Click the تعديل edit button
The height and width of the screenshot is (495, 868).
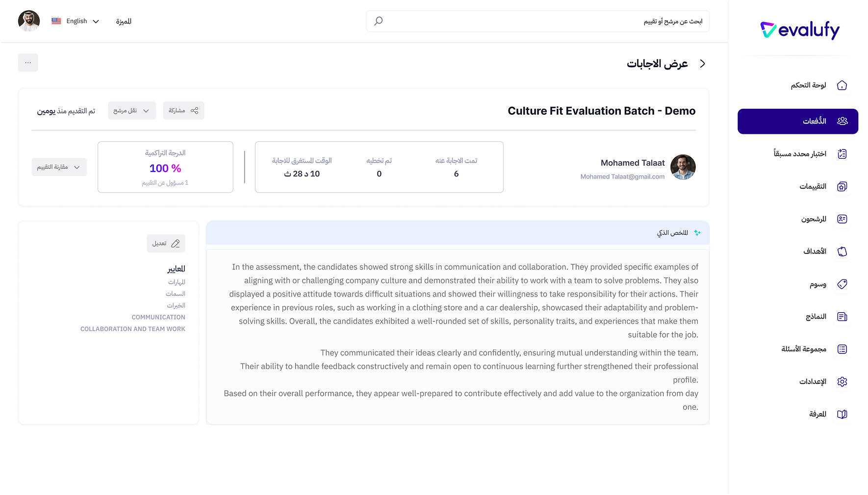point(166,243)
